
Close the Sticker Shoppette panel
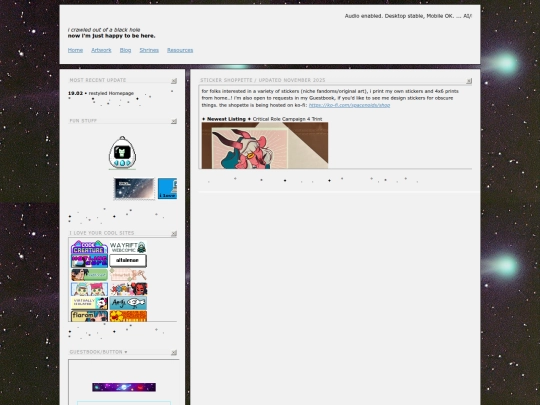coord(469,81)
